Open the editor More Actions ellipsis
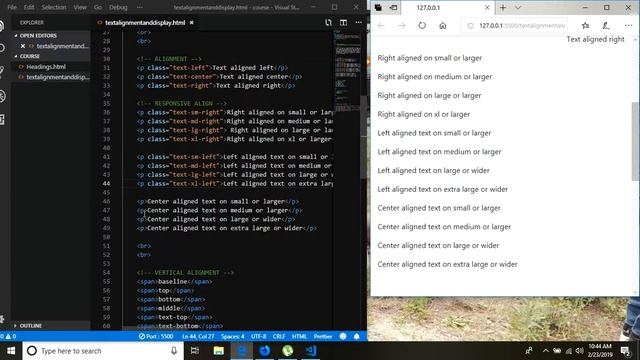The width and height of the screenshot is (640, 360). point(358,22)
